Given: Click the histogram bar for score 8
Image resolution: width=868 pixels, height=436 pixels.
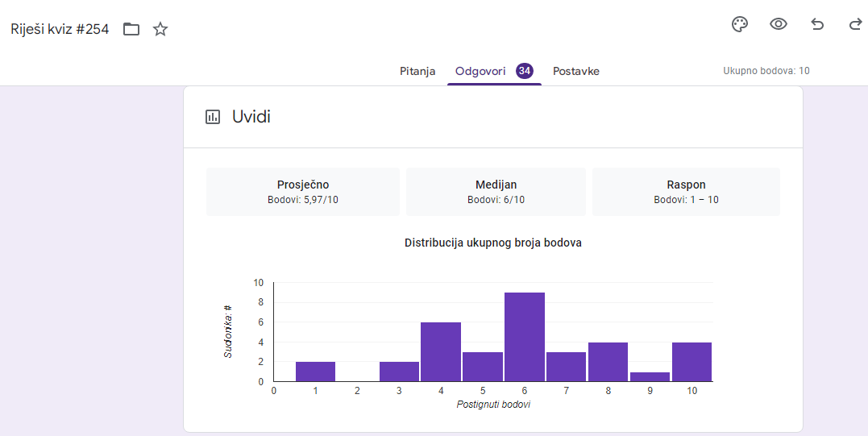Looking at the screenshot, I should (608, 362).
